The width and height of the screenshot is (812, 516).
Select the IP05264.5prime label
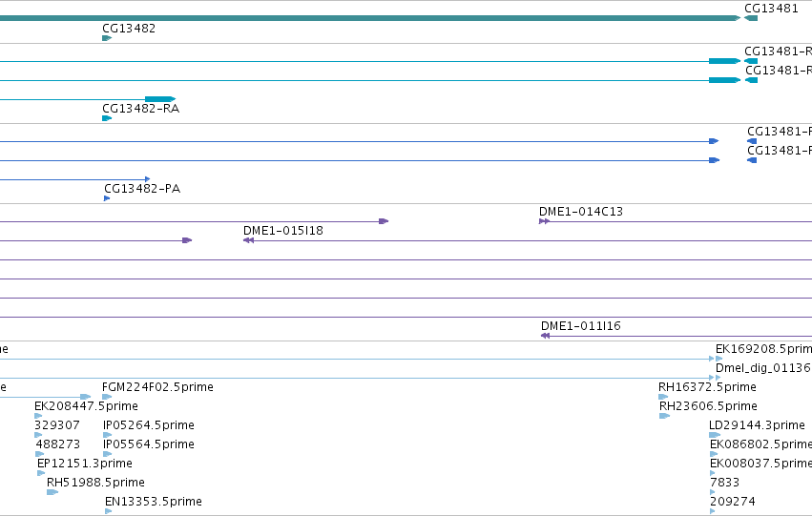(x=149, y=425)
